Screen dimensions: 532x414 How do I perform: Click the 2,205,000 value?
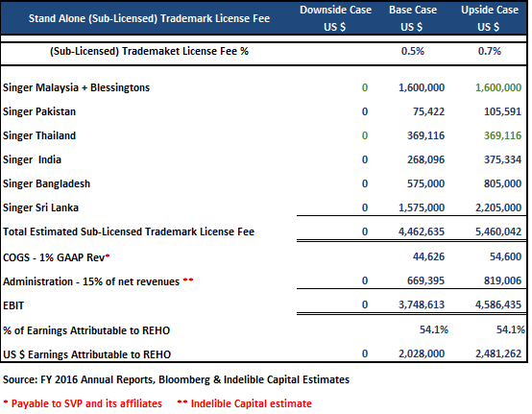498,207
